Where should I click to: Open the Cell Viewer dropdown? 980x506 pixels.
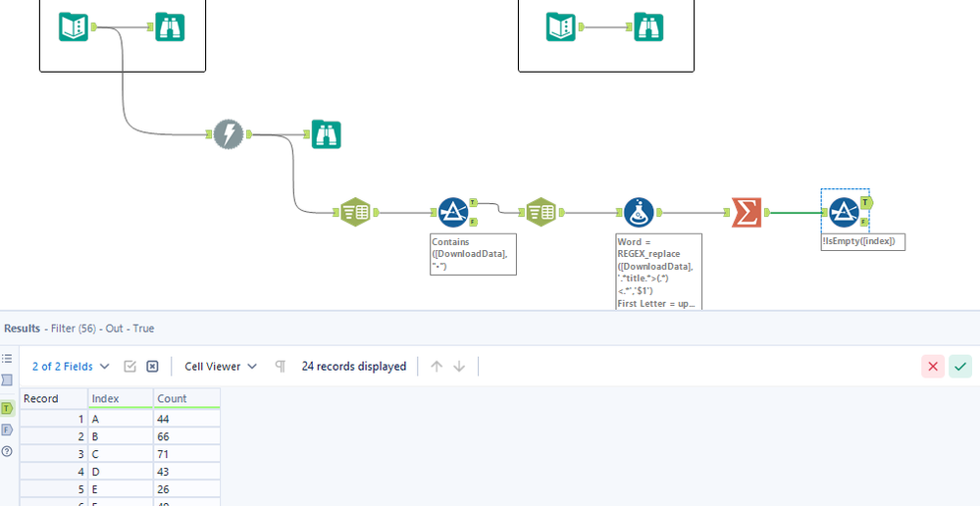tap(221, 366)
